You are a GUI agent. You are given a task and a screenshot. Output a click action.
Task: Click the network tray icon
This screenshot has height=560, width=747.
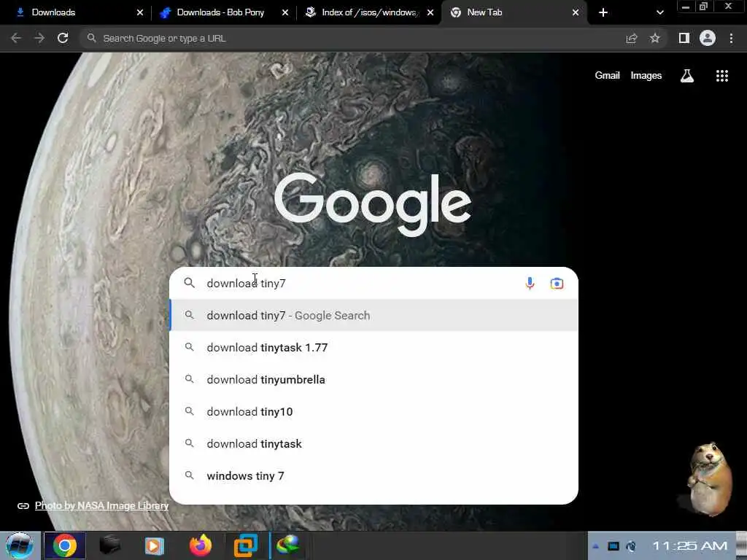pos(631,546)
